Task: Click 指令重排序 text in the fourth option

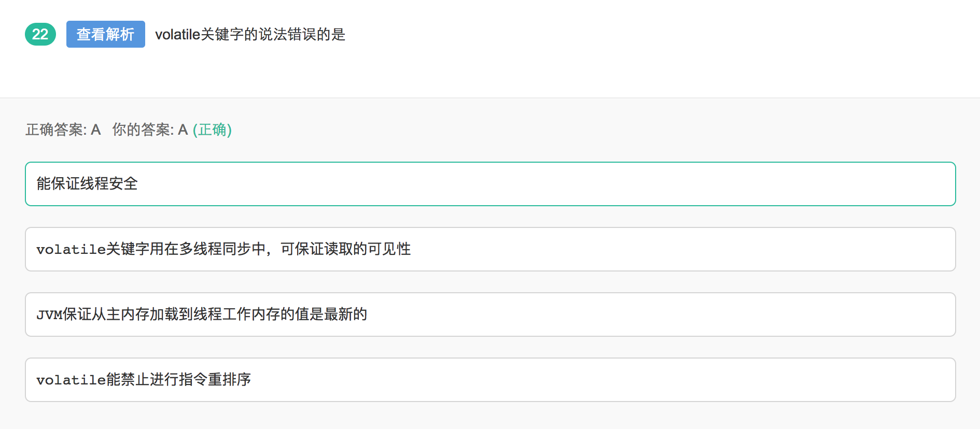Action: pyautogui.click(x=215, y=380)
